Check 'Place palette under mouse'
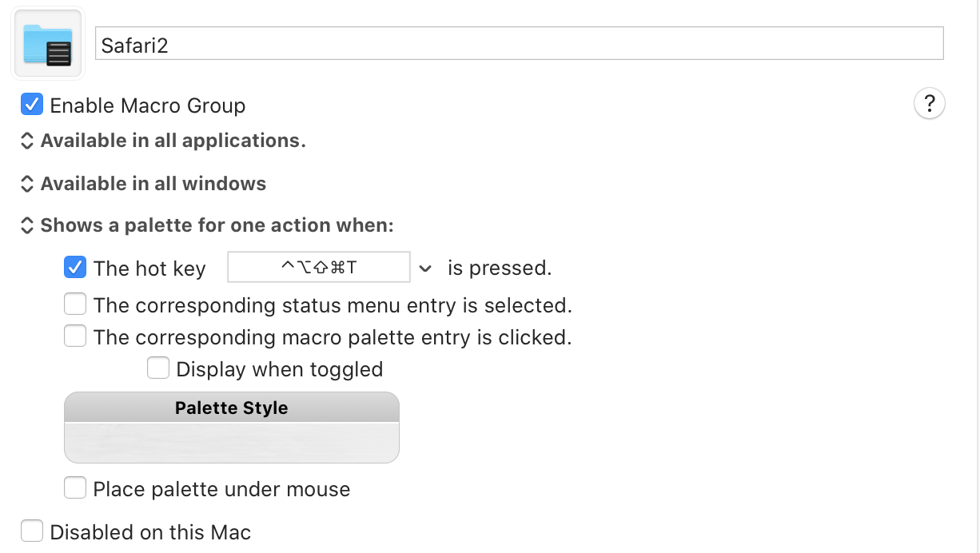The height and width of the screenshot is (553, 980). coord(75,487)
